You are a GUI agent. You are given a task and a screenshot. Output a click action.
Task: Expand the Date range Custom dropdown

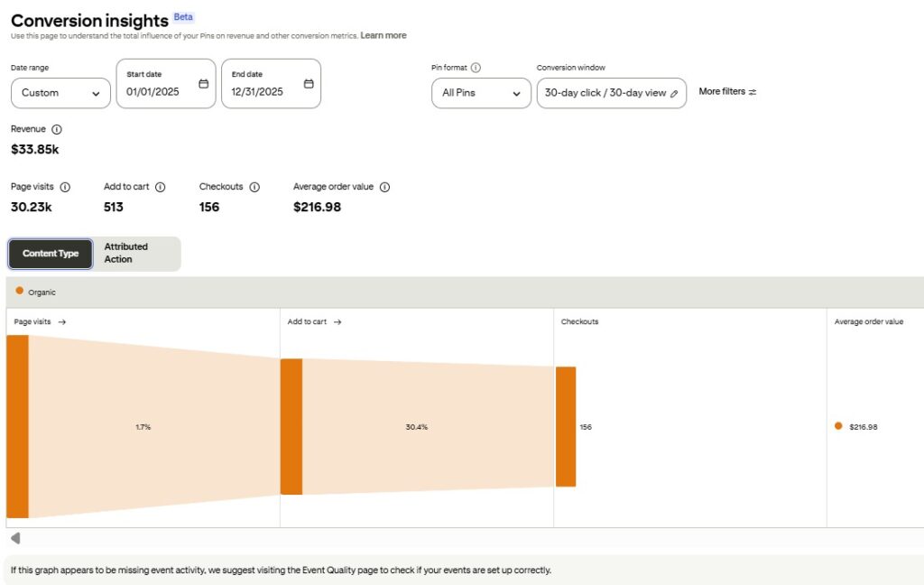coord(60,93)
